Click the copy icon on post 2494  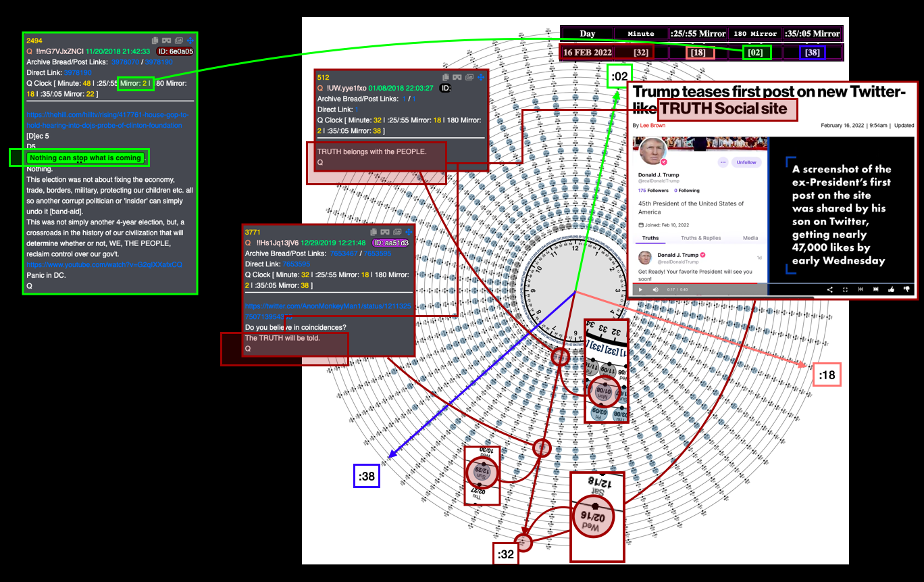155,41
